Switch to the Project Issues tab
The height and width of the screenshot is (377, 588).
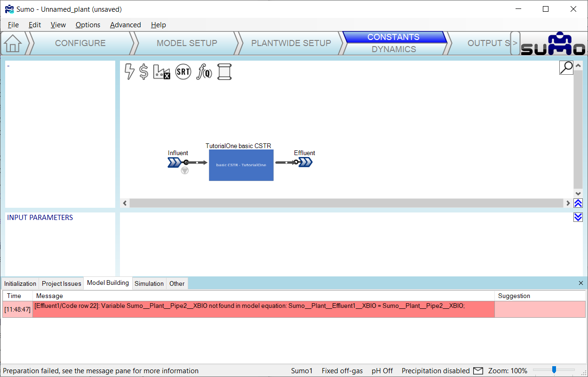61,283
